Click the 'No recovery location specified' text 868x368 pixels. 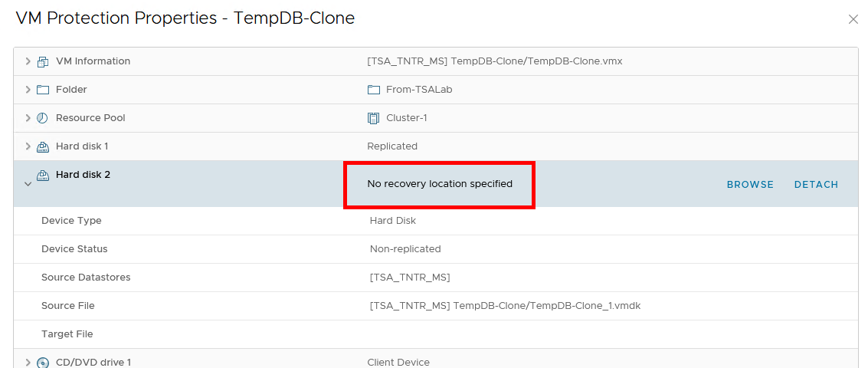pos(440,184)
